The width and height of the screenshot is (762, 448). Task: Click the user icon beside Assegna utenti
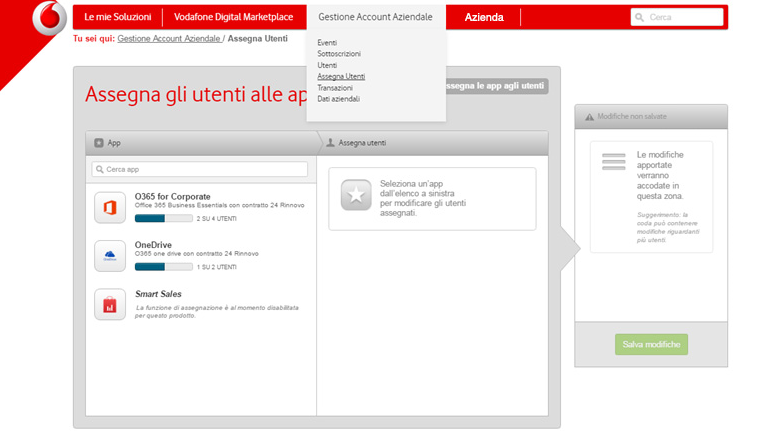[331, 143]
